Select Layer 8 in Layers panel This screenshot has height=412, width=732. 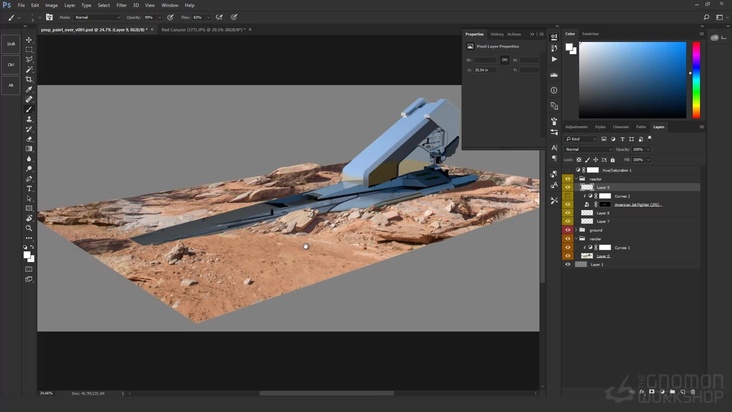point(633,213)
